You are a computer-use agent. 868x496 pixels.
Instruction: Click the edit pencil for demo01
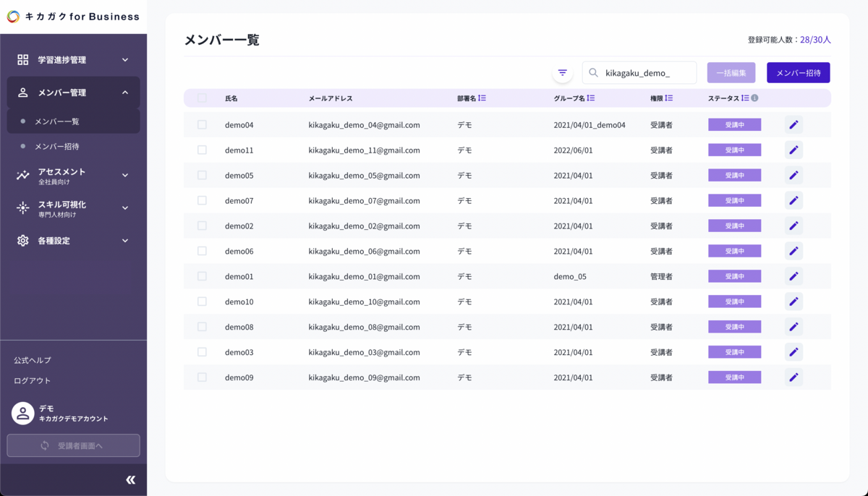pos(793,276)
